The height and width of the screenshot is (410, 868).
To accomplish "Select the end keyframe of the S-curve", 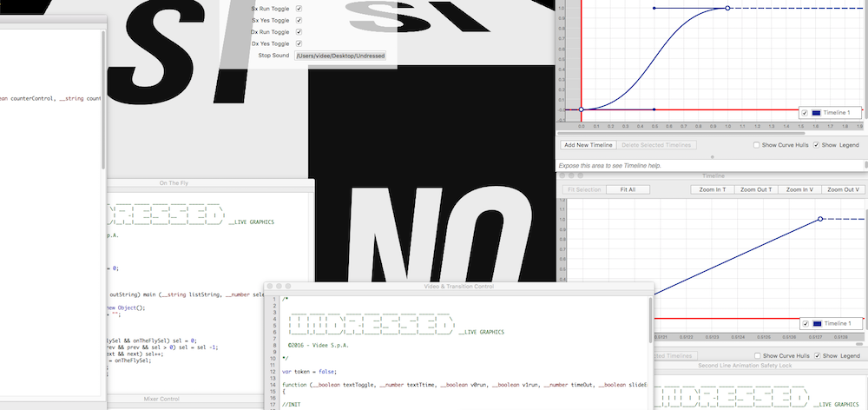I will 727,8.
